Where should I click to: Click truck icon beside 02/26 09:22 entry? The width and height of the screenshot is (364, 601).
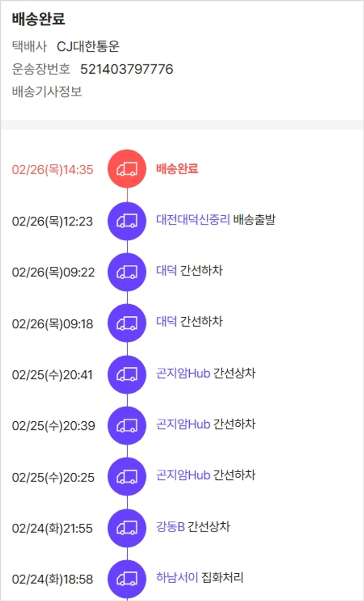(x=127, y=272)
